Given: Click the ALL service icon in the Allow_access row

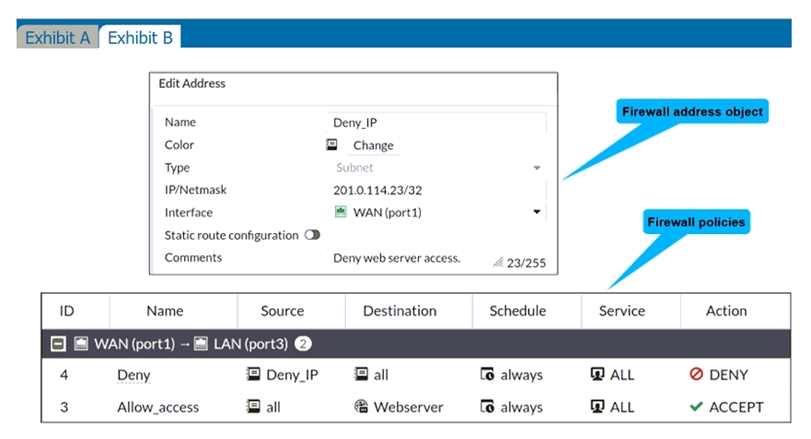Looking at the screenshot, I should coord(597,406).
